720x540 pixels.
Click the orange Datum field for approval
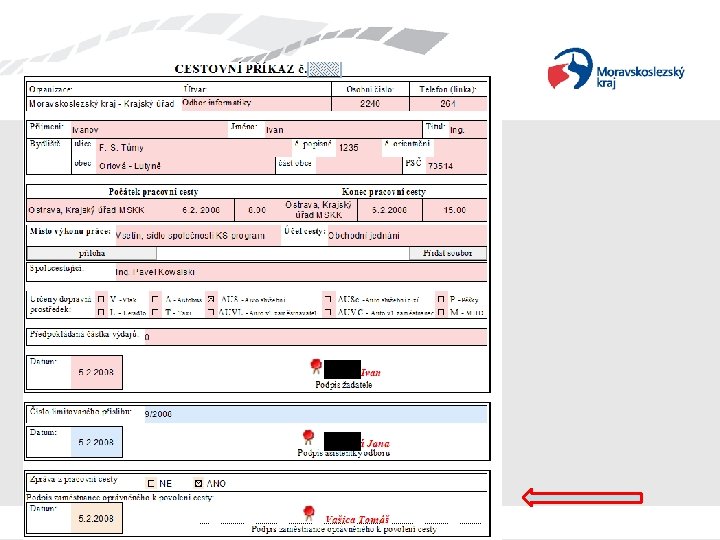tap(96, 518)
